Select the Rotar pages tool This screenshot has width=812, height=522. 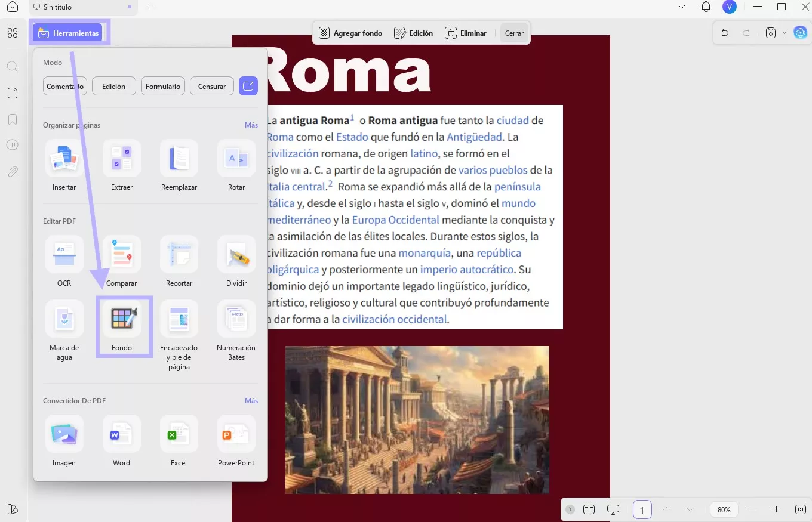click(x=236, y=165)
